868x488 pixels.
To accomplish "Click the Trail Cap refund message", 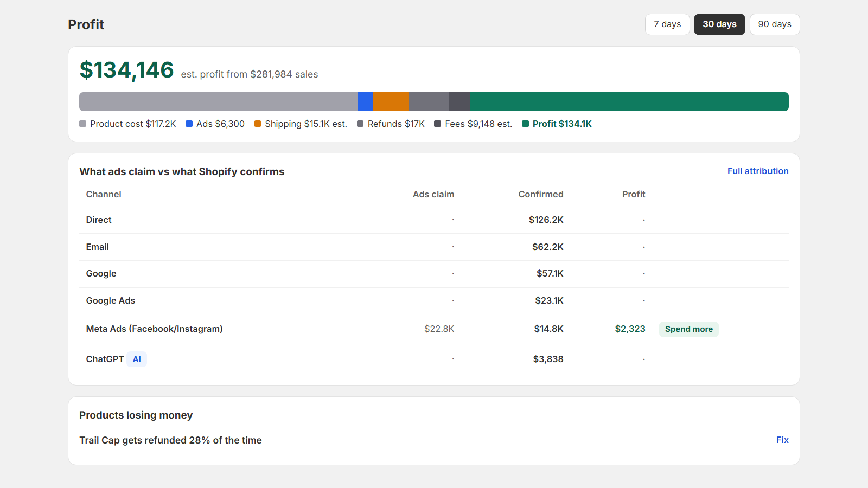I will click(170, 440).
